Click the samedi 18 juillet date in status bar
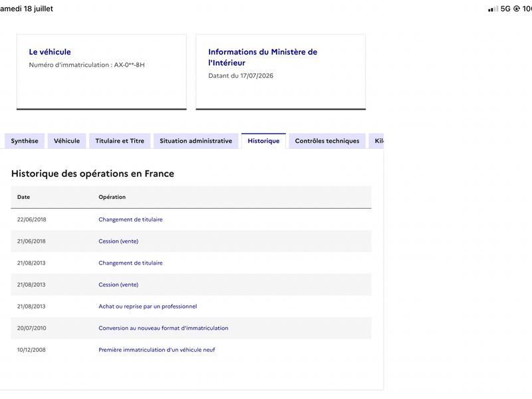532x399 pixels. [x=27, y=9]
